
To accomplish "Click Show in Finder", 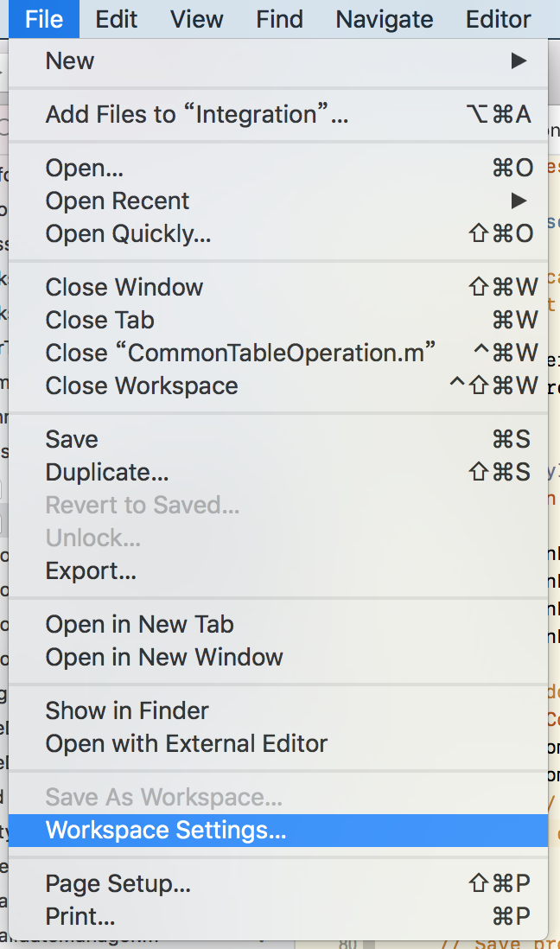I will click(127, 711).
